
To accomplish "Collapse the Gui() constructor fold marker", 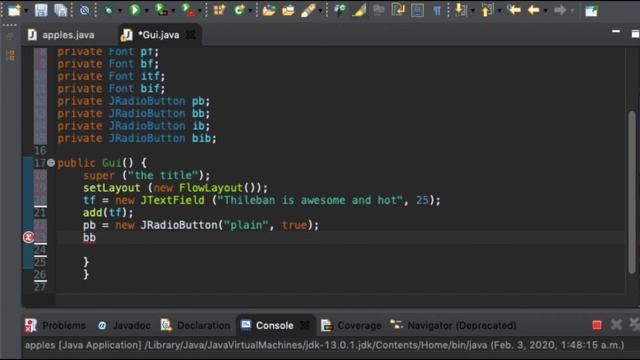I will coord(51,163).
